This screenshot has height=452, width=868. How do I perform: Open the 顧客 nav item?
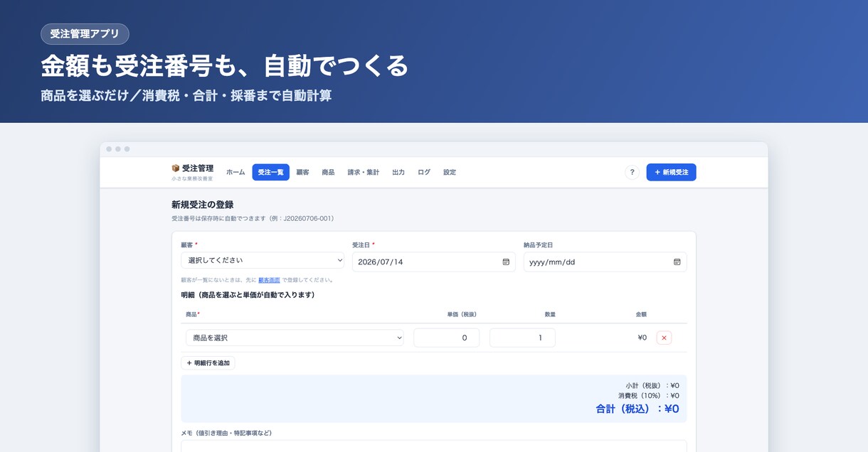(x=302, y=172)
